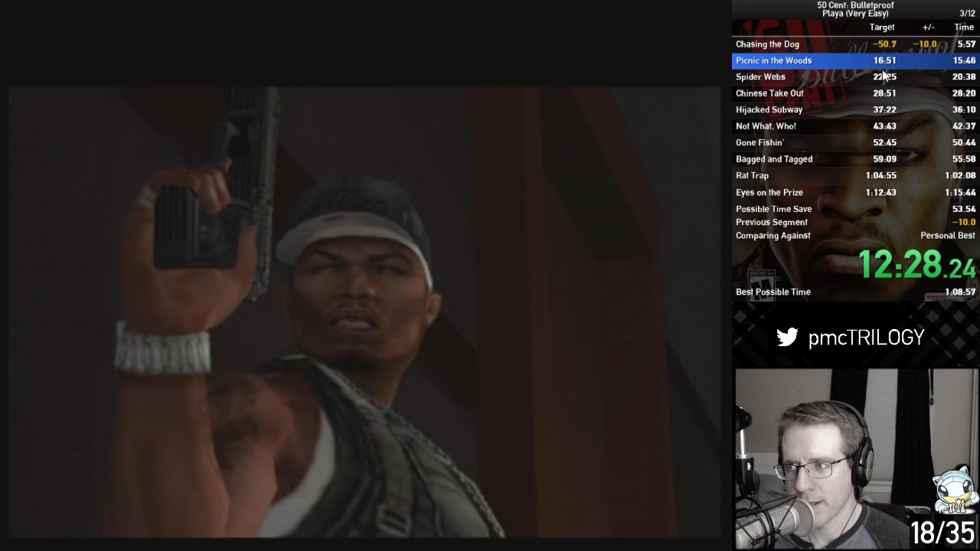Click the 59:09 target for Bagged and Tagged

click(884, 159)
